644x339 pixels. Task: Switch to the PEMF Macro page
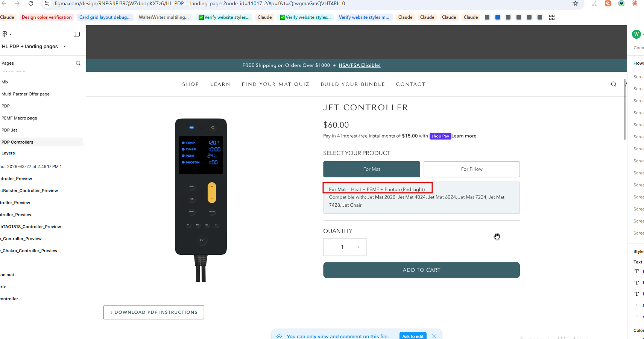pyautogui.click(x=19, y=118)
